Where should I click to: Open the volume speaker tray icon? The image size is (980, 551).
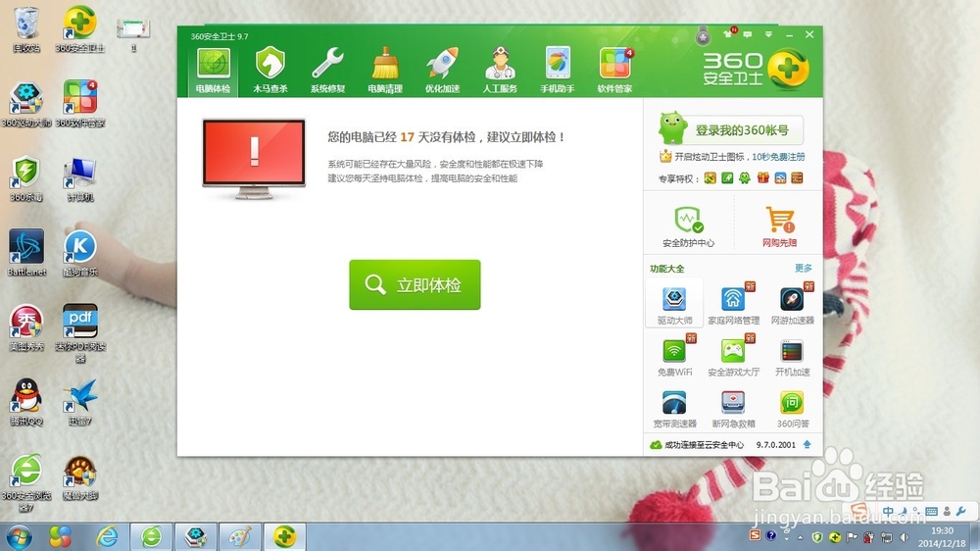point(904,536)
